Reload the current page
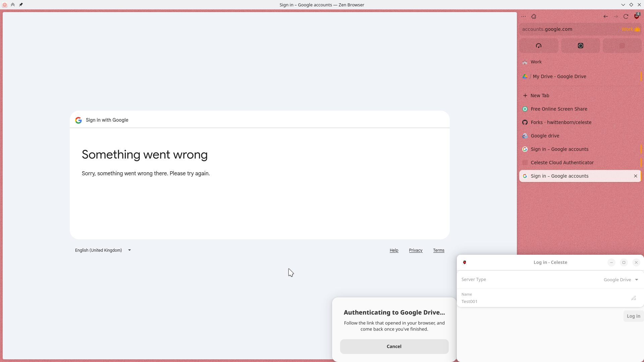644x362 pixels. coord(626,16)
